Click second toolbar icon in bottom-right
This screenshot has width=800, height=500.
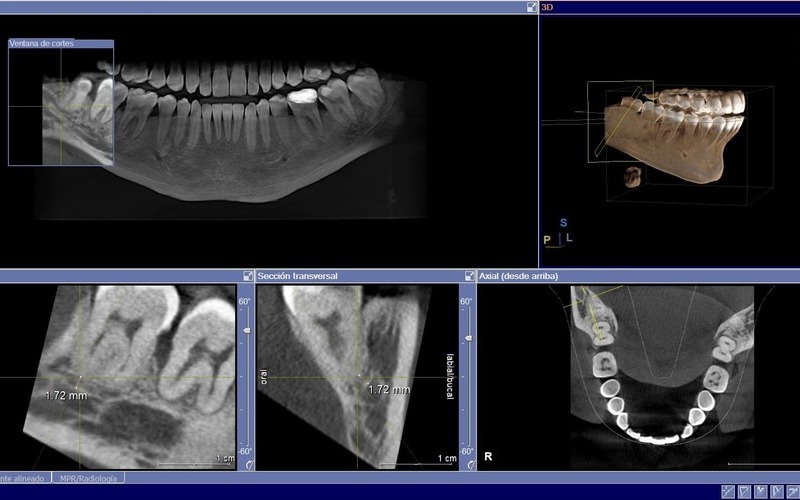pos(744,491)
